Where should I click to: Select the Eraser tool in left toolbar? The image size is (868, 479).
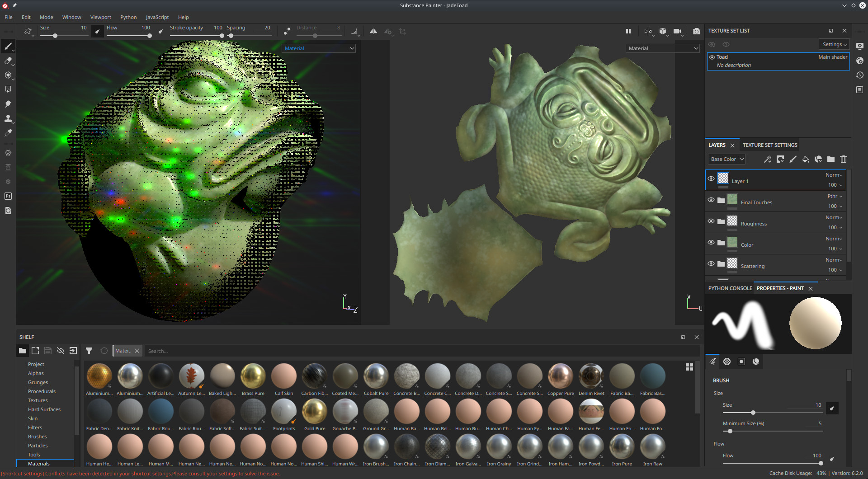tap(8, 61)
